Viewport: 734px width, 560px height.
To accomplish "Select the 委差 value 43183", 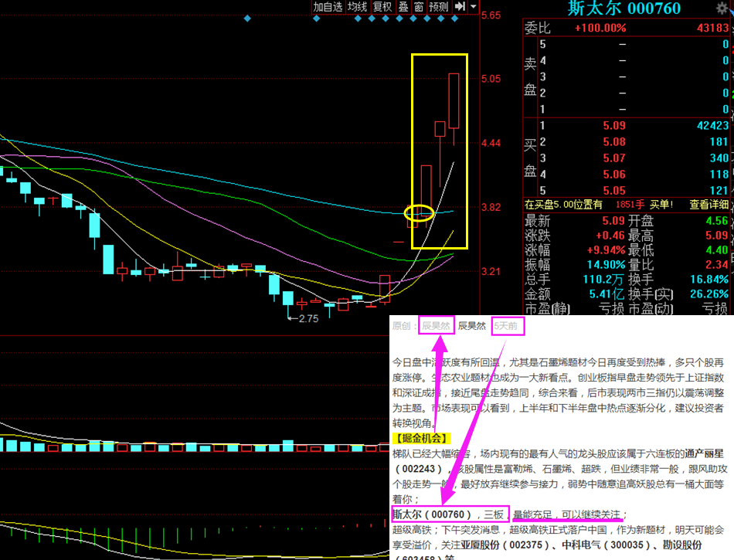I will [713, 28].
